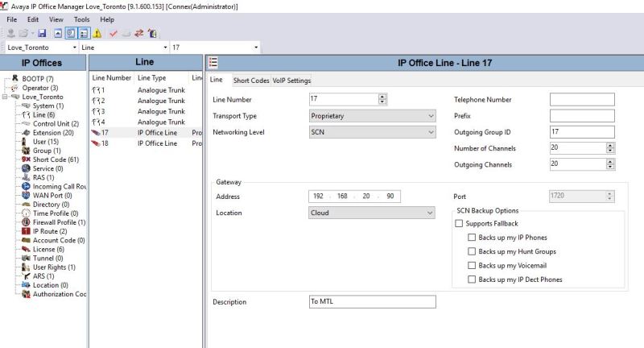644x348 pixels.
Task: Click the red list icon beside IP Office Line title
Action: click(x=213, y=63)
